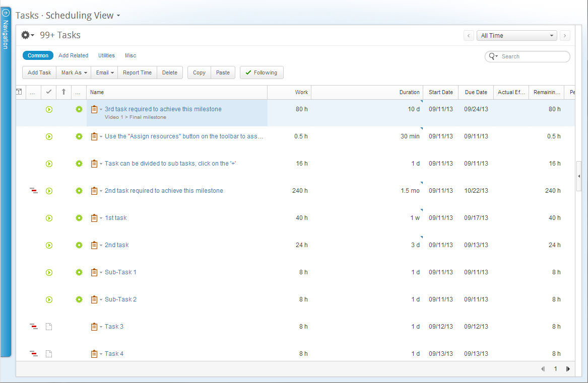
Task: Sort by the Work column header
Action: 289,92
